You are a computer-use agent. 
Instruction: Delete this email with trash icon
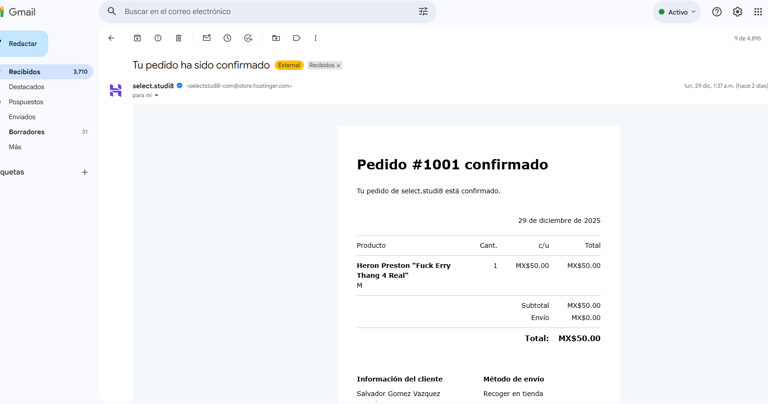tap(179, 38)
